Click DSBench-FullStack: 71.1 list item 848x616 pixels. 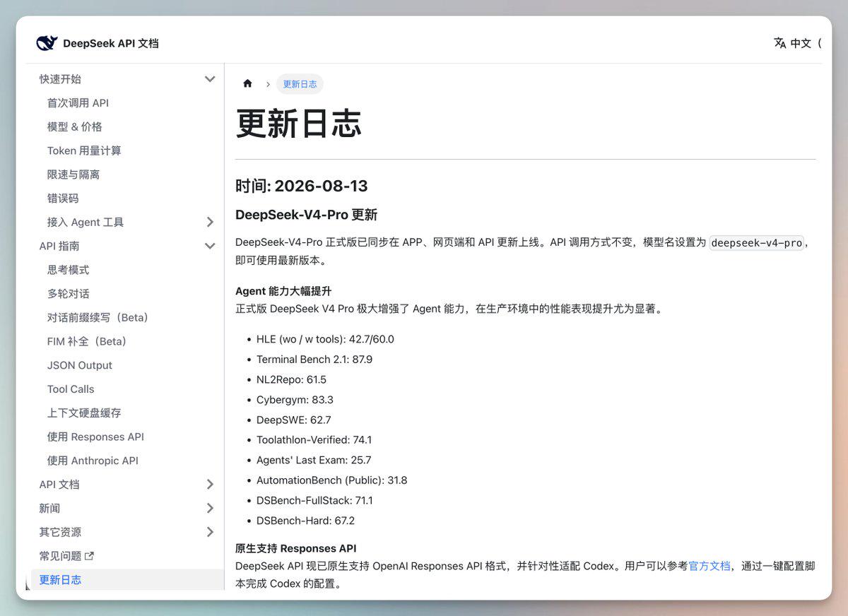(x=314, y=500)
